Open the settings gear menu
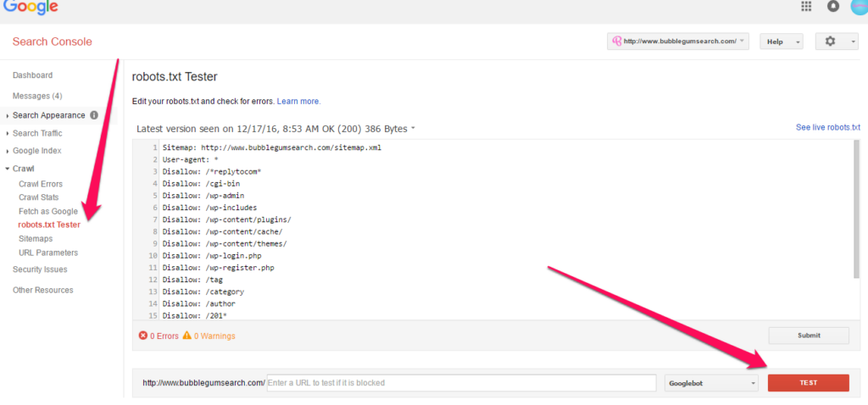The width and height of the screenshot is (868, 405). tap(837, 42)
